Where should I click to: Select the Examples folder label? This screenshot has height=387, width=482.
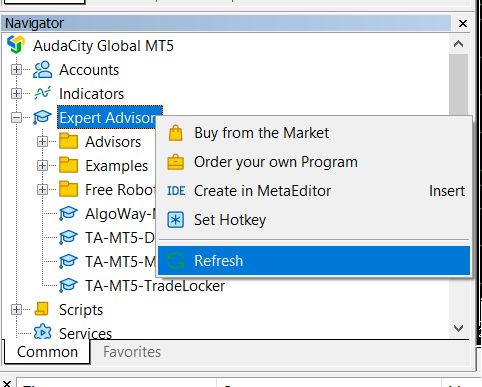116,166
